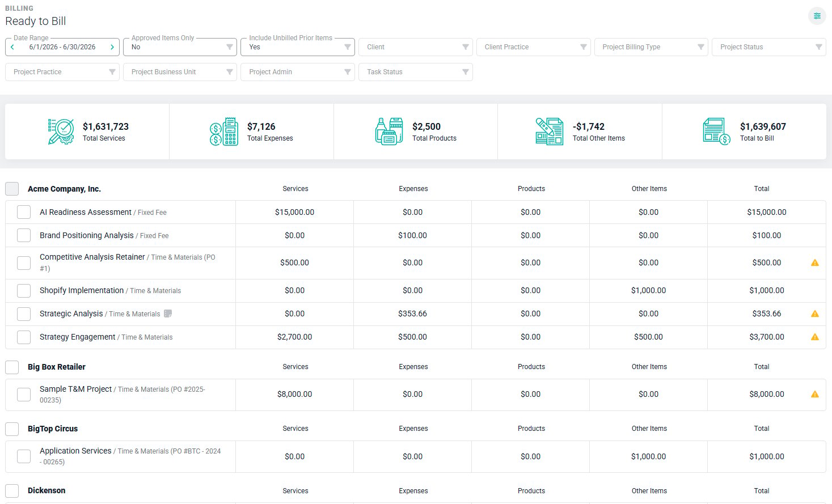This screenshot has height=504, width=832.
Task: Go to next date range with right chevron
Action: coord(112,47)
